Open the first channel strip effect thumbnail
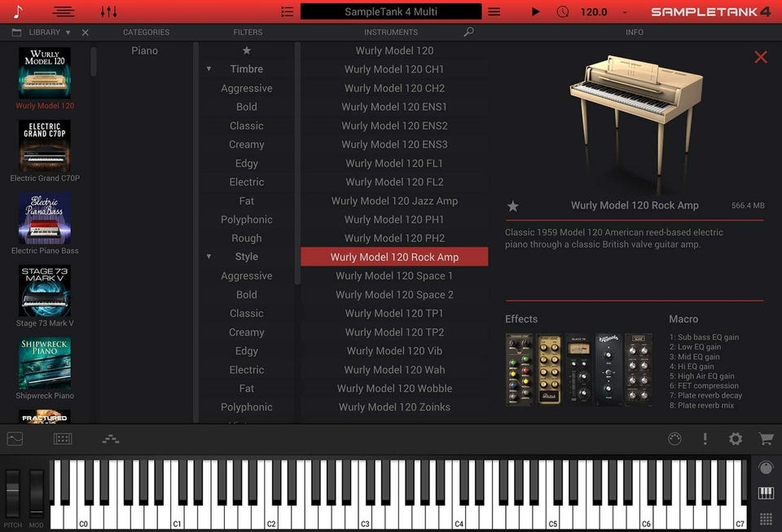 [519, 369]
